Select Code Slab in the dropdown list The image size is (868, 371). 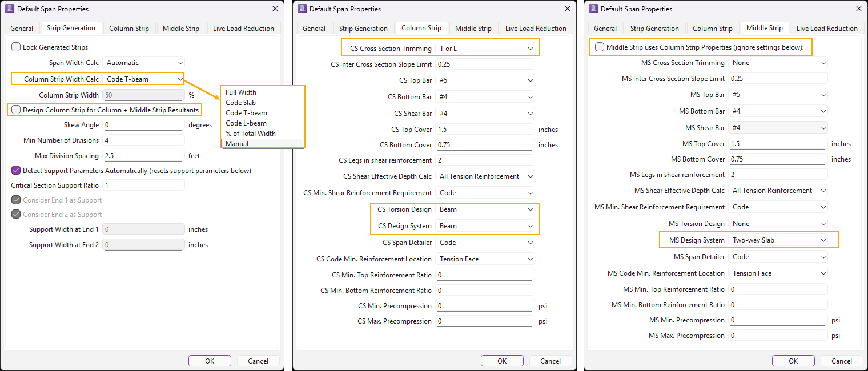[263, 103]
